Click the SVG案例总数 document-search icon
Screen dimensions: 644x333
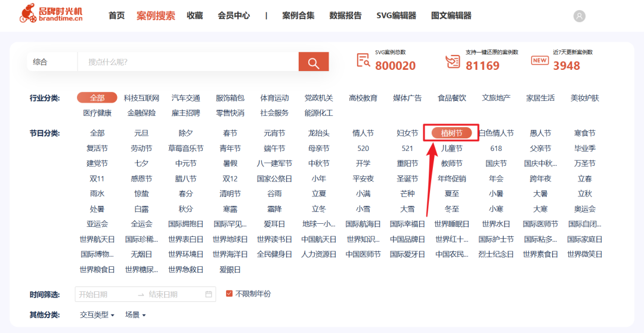click(364, 61)
